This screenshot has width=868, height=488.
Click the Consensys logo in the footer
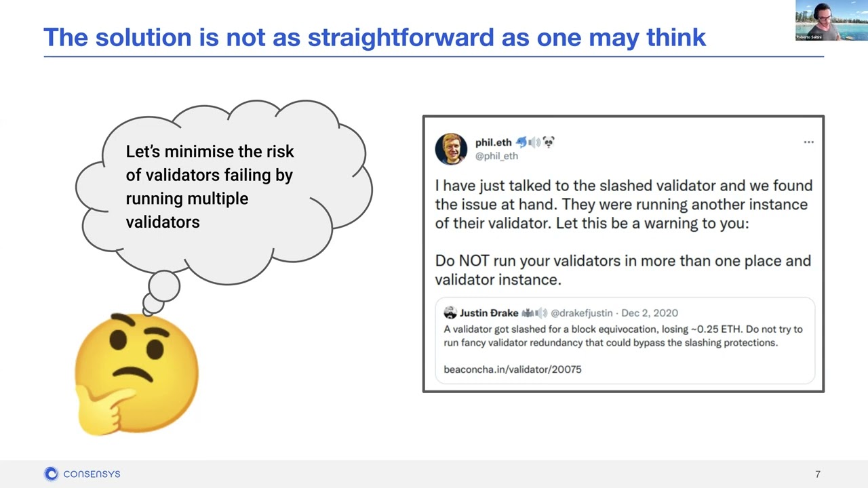pos(82,474)
